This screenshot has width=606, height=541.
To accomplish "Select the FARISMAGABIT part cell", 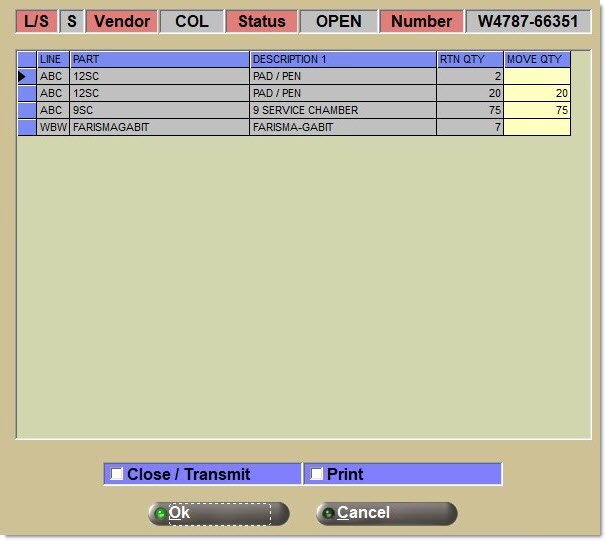I will [x=159, y=127].
